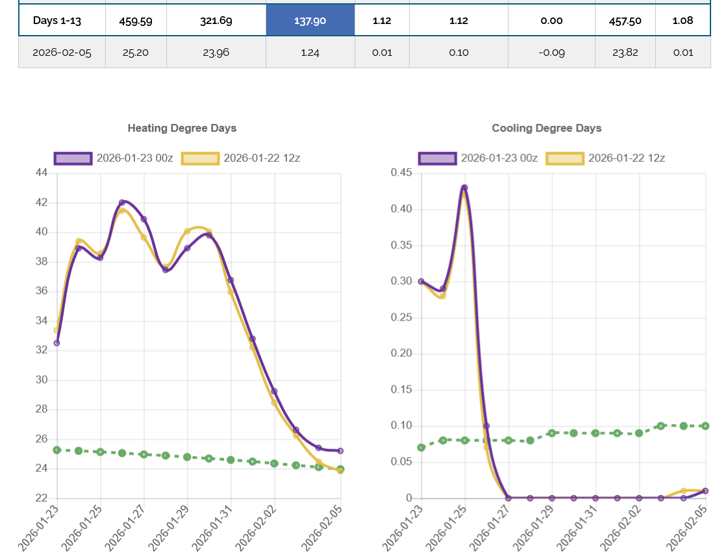Click the 2026-02-05 row label in the table
Image resolution: width=728 pixels, height=560 pixels.
coord(62,53)
